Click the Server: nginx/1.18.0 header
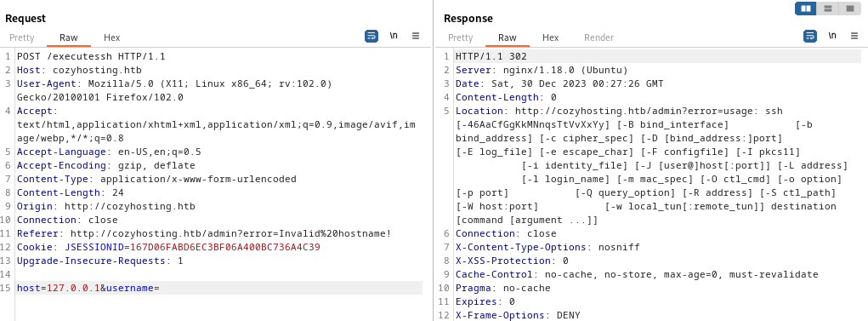 [x=542, y=70]
